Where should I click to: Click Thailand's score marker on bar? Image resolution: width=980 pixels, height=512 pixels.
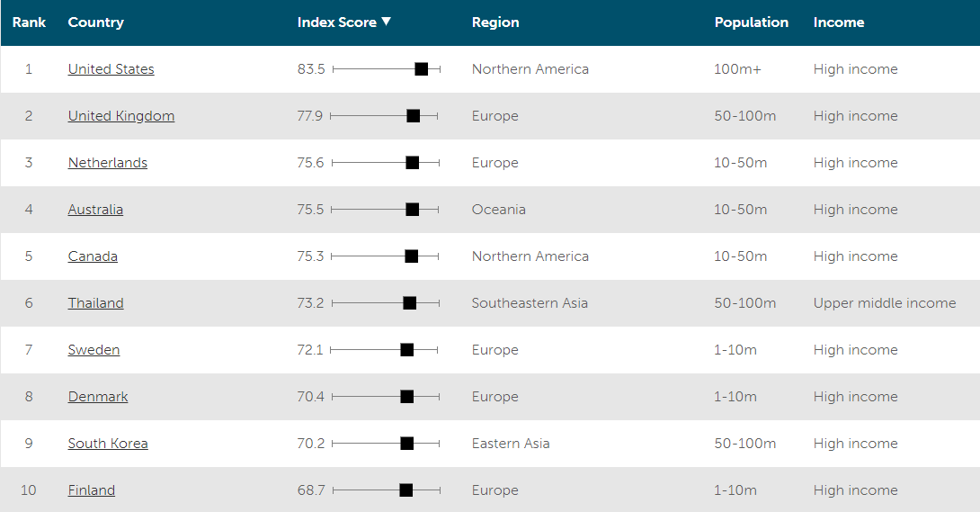click(x=409, y=303)
